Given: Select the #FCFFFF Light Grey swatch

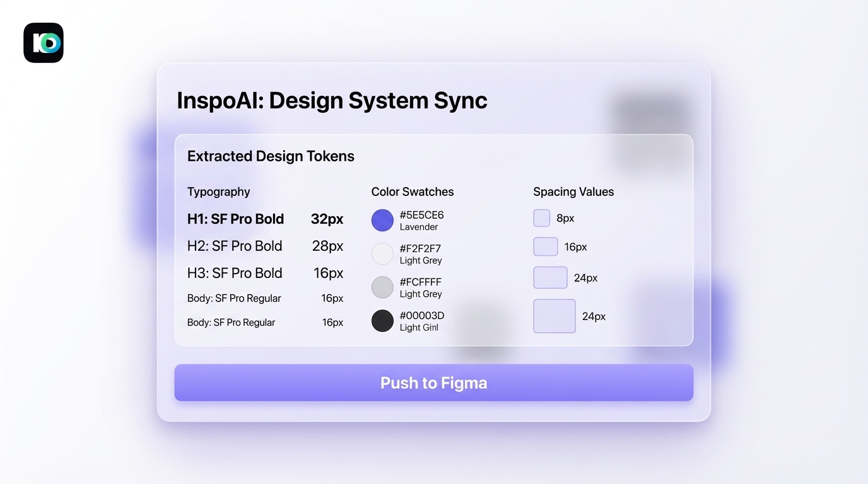Looking at the screenshot, I should click(x=382, y=287).
